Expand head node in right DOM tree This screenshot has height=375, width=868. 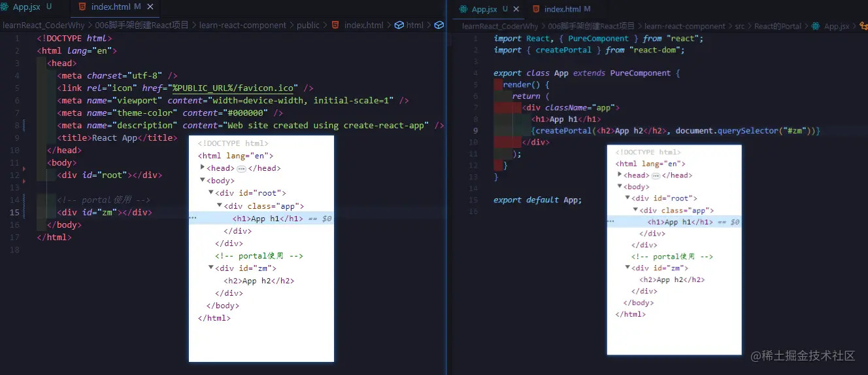click(620, 175)
